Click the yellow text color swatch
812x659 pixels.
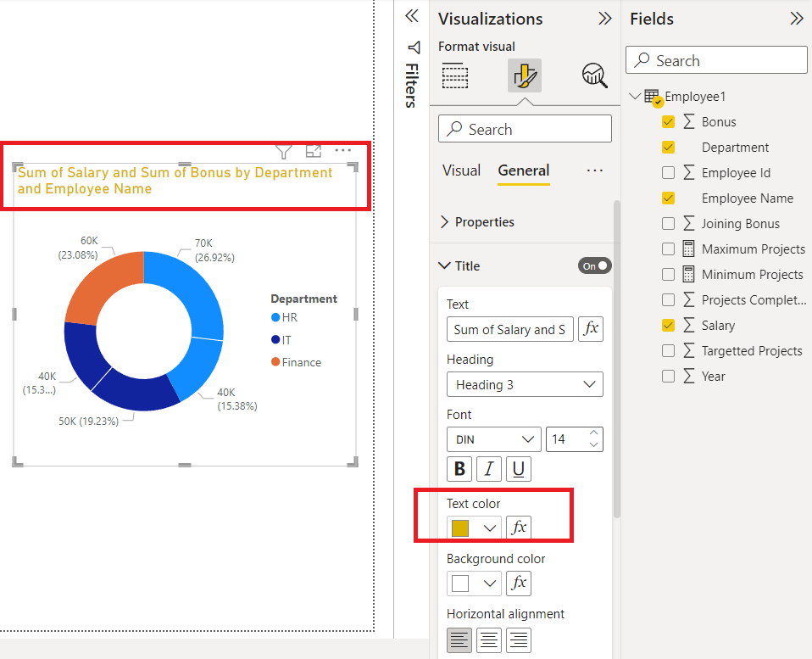point(460,528)
